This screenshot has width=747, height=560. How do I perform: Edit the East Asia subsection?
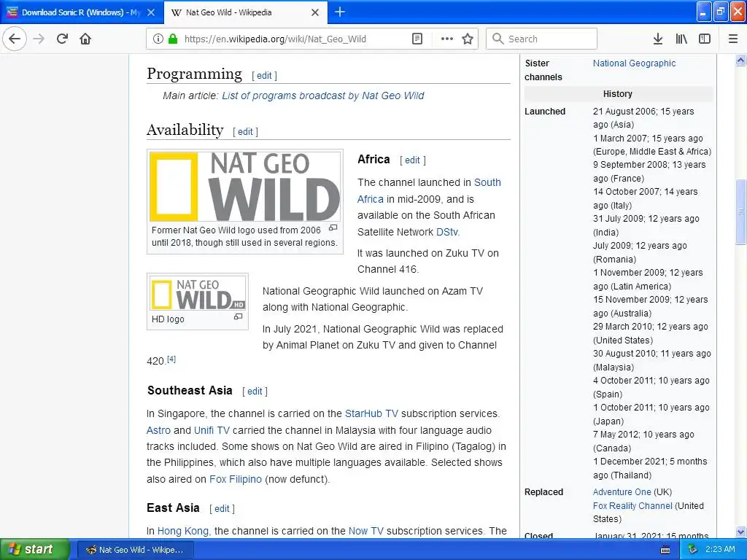(222, 508)
